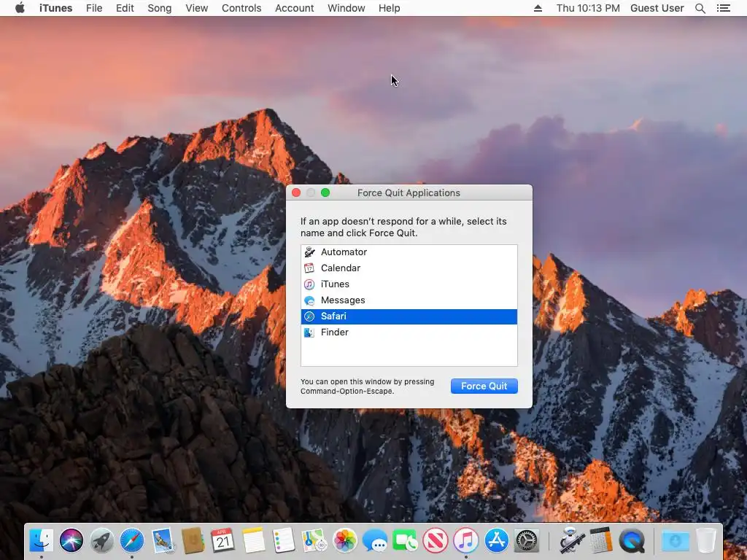Click the eject icon in menu bar

coord(538,8)
